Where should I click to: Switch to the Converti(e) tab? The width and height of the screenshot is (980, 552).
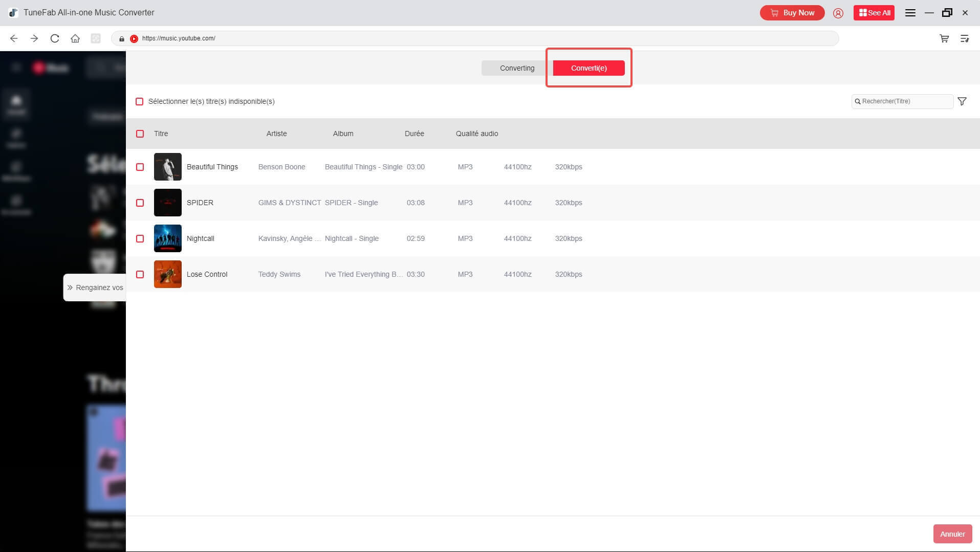[589, 68]
